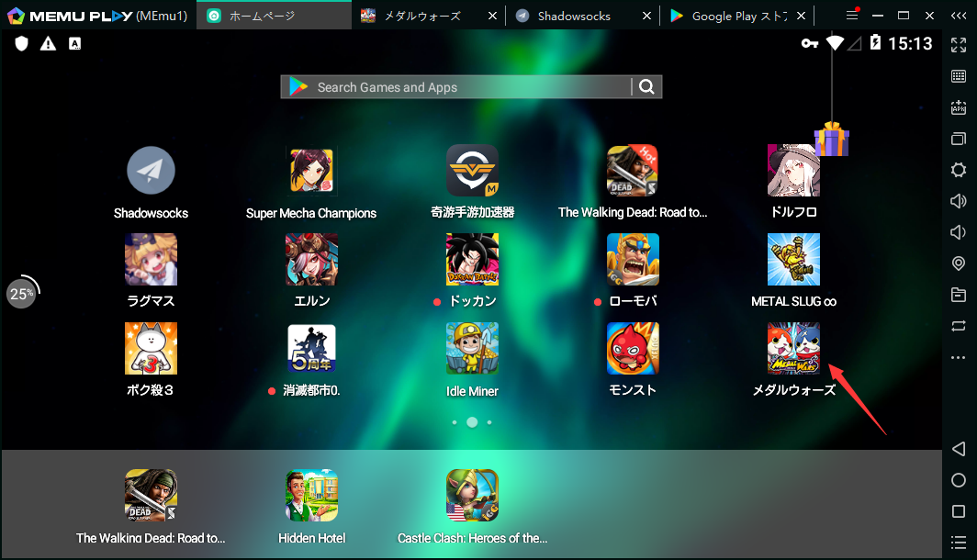Click the GPS location icon in sidebar
The height and width of the screenshot is (560, 977).
(x=959, y=263)
